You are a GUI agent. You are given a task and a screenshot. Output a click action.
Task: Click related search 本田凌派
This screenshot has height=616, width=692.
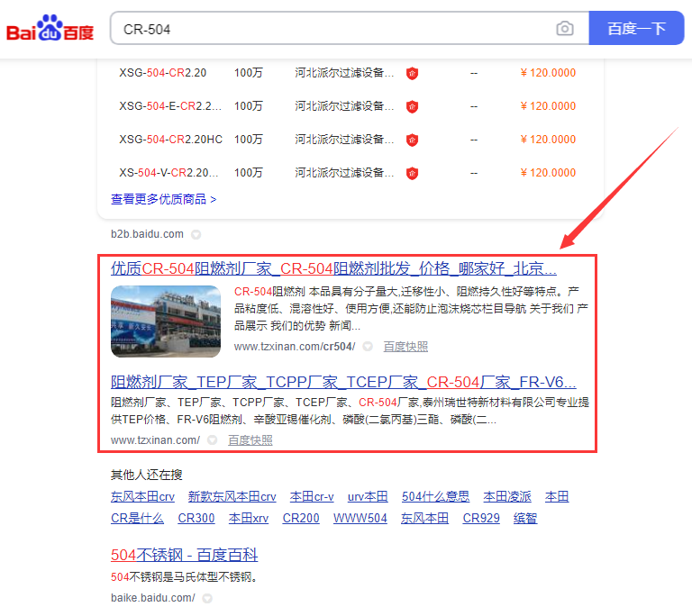[507, 496]
